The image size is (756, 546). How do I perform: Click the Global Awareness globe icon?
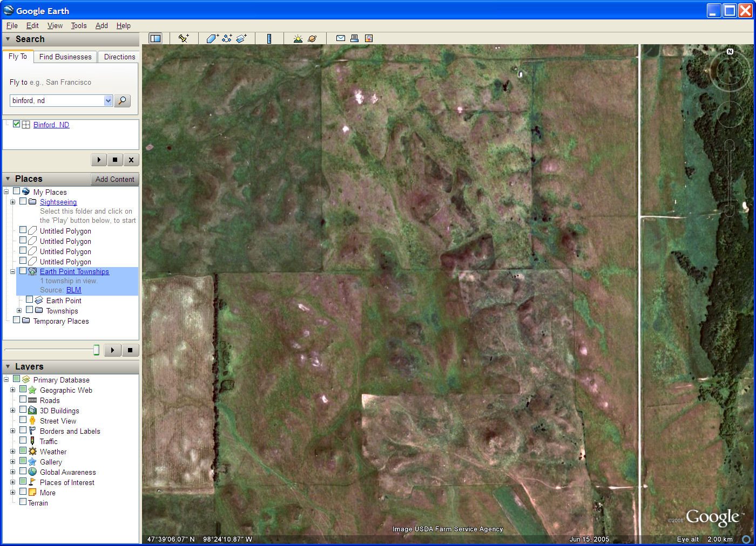[32, 472]
